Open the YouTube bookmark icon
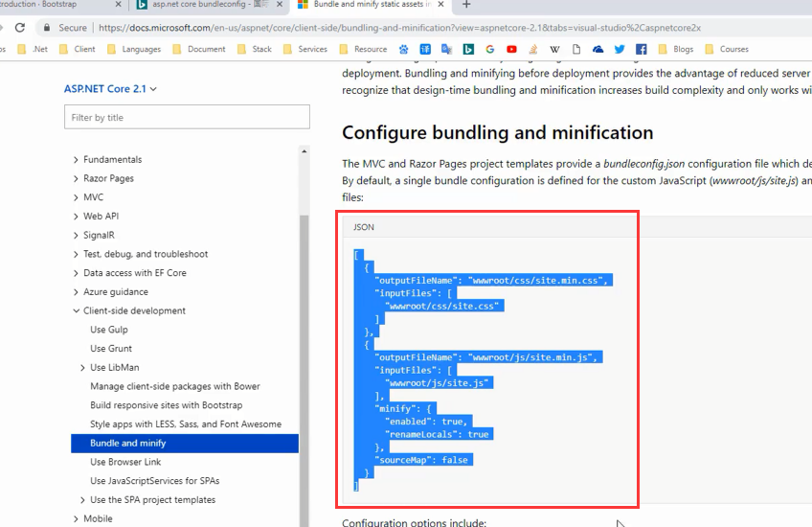This screenshot has width=812, height=527. (511, 49)
